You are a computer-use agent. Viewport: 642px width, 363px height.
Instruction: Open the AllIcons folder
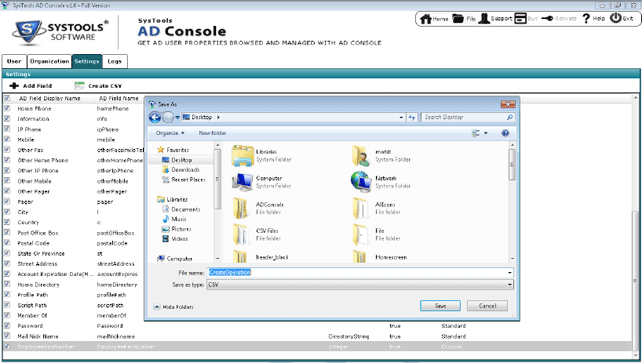tap(361, 208)
